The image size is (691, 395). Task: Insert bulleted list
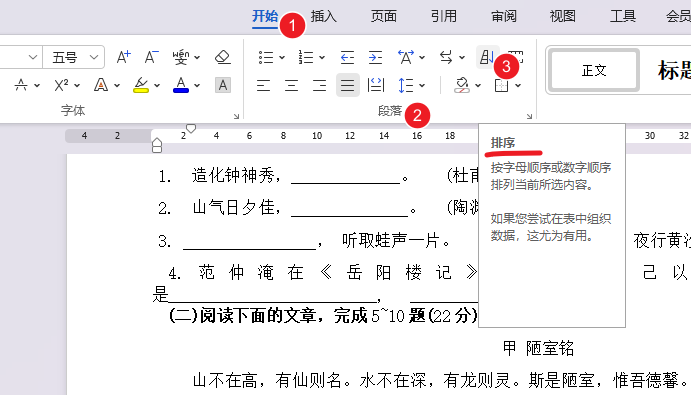pos(266,57)
